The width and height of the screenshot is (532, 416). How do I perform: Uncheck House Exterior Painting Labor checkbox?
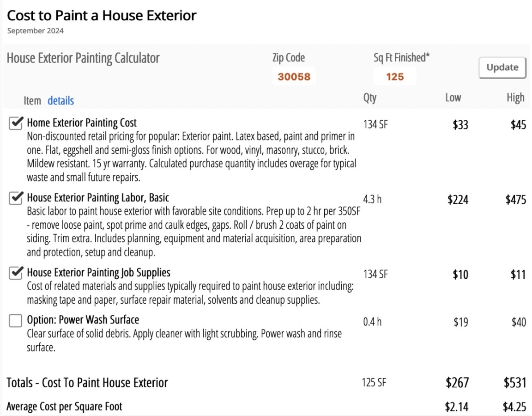tap(16, 198)
